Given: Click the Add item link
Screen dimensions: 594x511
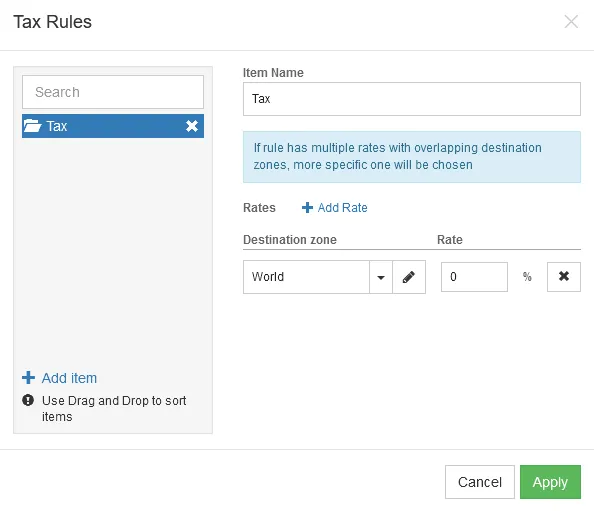Looking at the screenshot, I should coord(69,378).
